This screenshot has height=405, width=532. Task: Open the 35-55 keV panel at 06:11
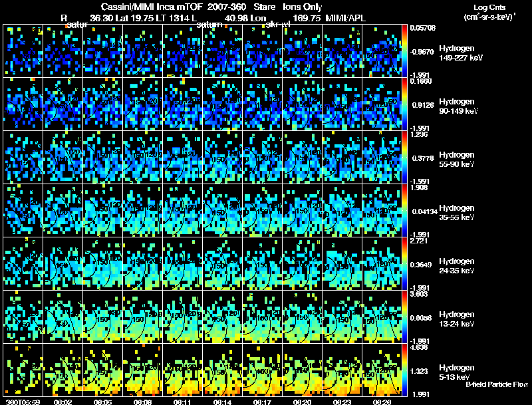tap(182, 211)
